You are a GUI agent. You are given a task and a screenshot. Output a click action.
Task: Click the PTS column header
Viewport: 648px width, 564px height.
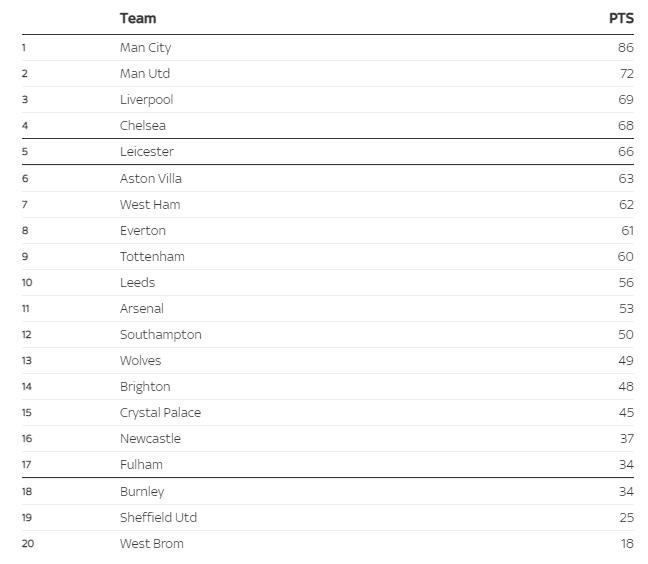pos(621,19)
